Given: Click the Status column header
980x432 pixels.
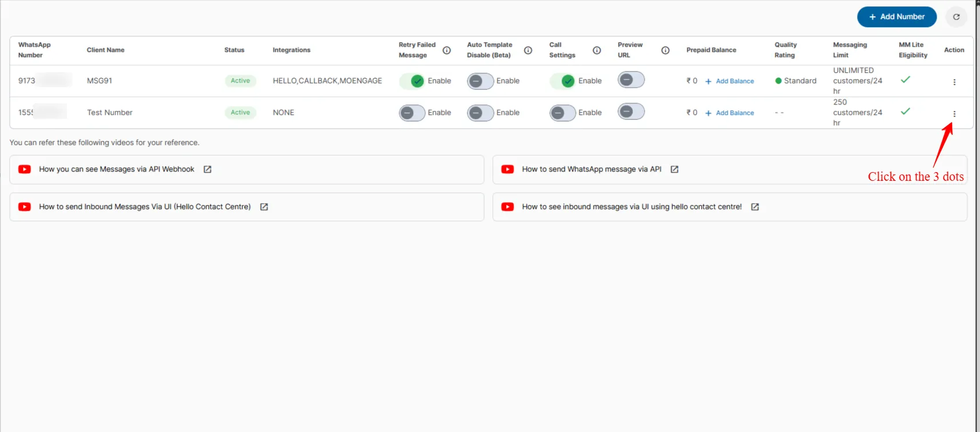Looking at the screenshot, I should click(x=234, y=50).
